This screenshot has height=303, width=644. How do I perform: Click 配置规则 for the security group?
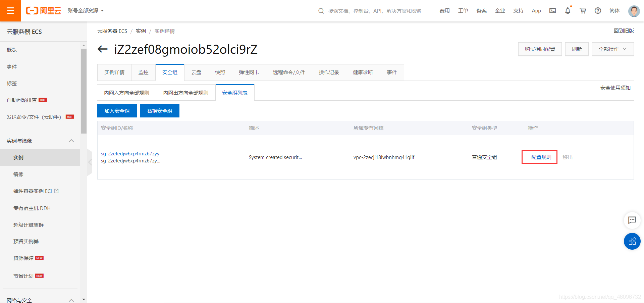541,157
